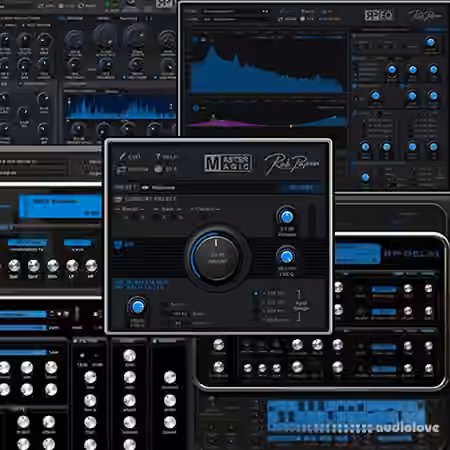Click the MasterMagic logo
450x450 pixels.
[228, 163]
